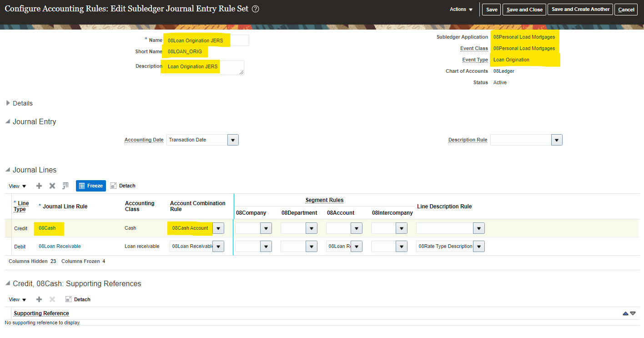This screenshot has height=338, width=644.
Task: Open the Accounting Date dropdown
Action: click(232, 140)
